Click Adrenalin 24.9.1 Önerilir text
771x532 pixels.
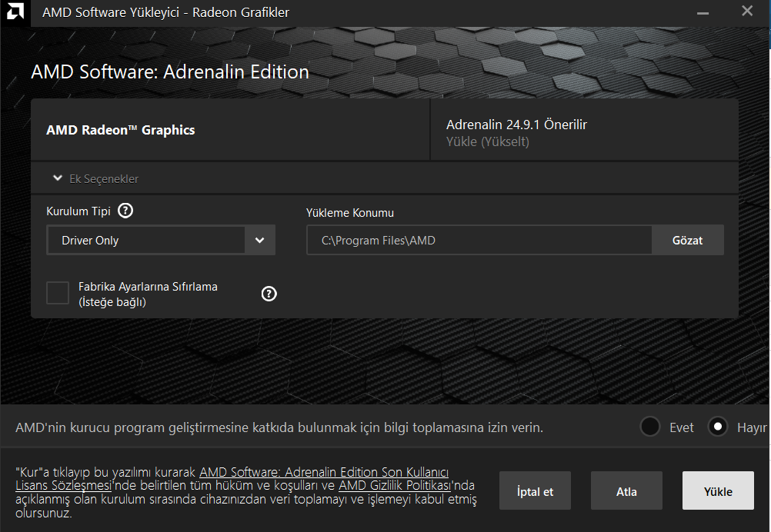(516, 125)
